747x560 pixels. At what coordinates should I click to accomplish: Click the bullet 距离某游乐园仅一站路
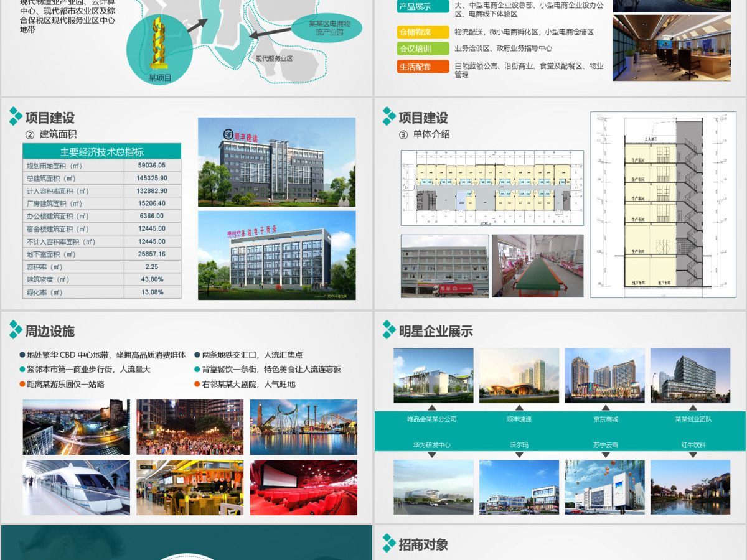click(62, 384)
